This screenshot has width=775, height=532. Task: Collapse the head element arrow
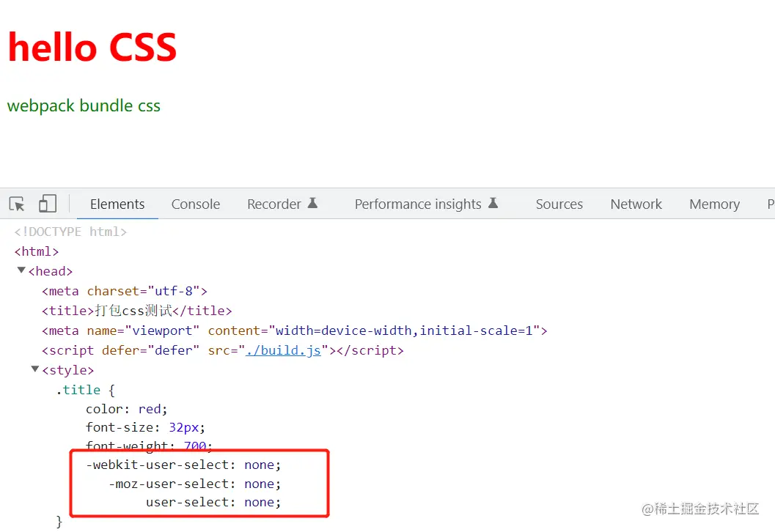coord(21,270)
